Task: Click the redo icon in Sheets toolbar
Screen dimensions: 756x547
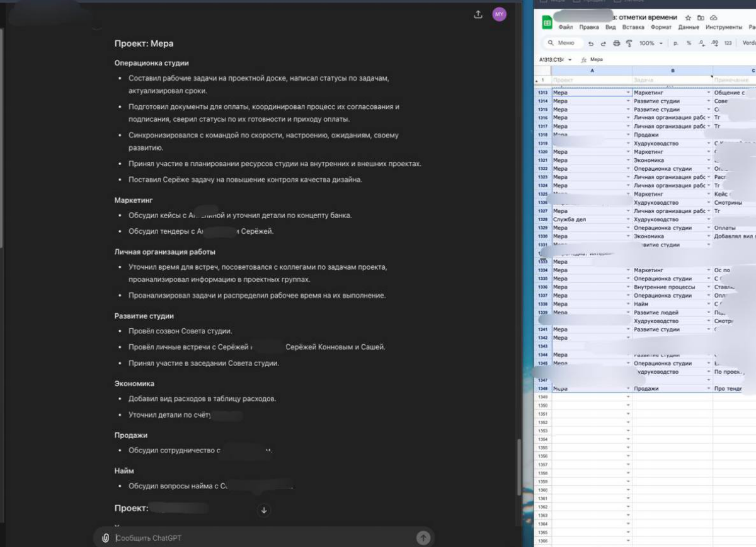Action: [604, 43]
